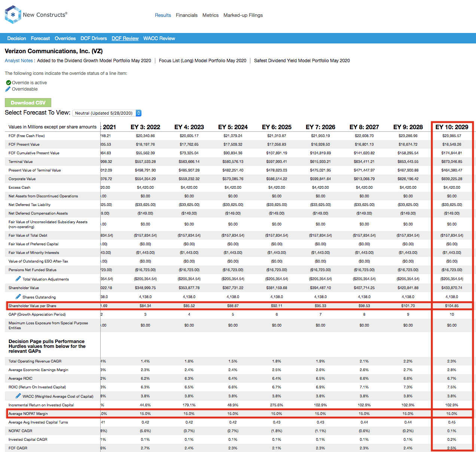Select the Corporate Value row label

coord(22,179)
